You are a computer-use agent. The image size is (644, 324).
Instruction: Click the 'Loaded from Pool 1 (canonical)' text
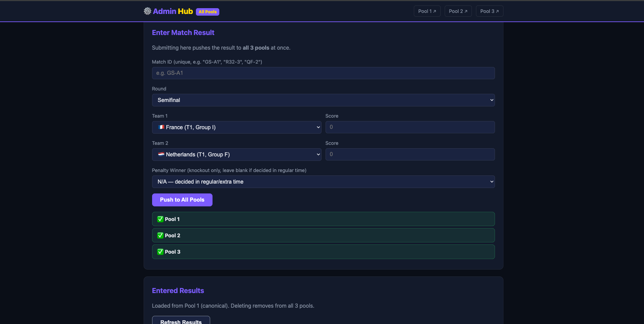point(233,306)
